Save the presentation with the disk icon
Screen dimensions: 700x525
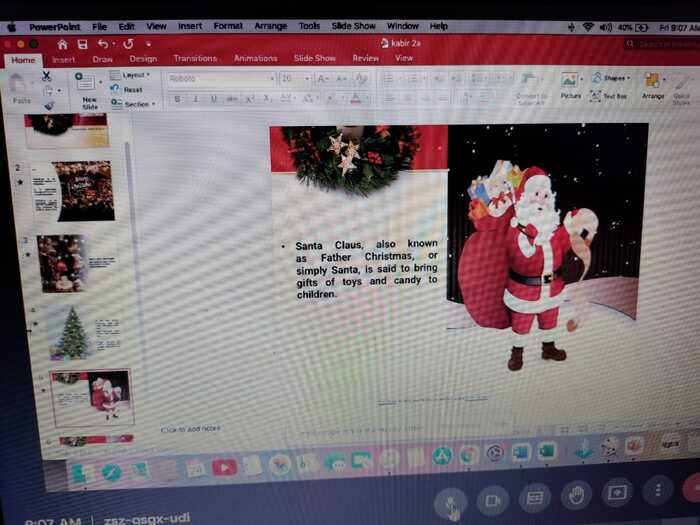point(82,44)
